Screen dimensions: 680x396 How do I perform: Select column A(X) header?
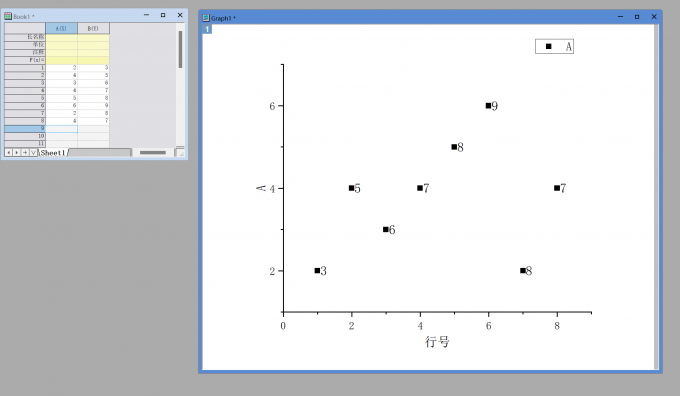[x=61, y=28]
